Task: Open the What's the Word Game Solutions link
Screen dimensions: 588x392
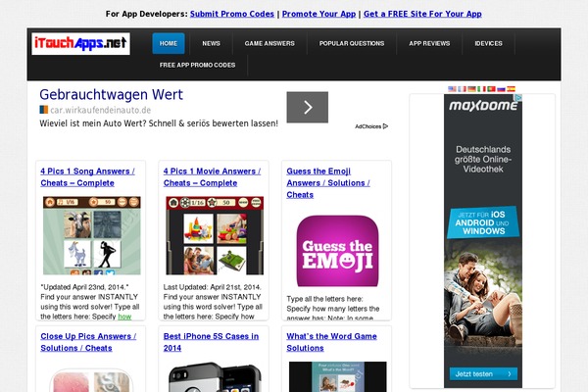Action: pos(331,342)
